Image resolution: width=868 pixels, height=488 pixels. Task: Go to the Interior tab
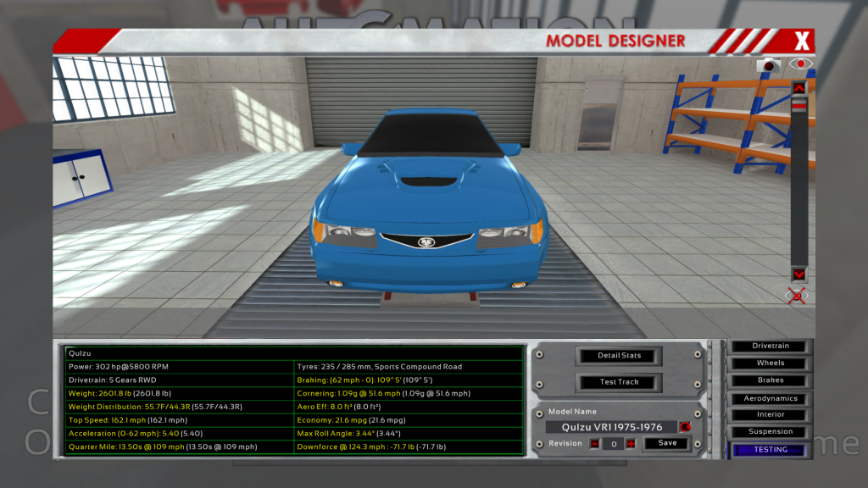[x=771, y=415]
